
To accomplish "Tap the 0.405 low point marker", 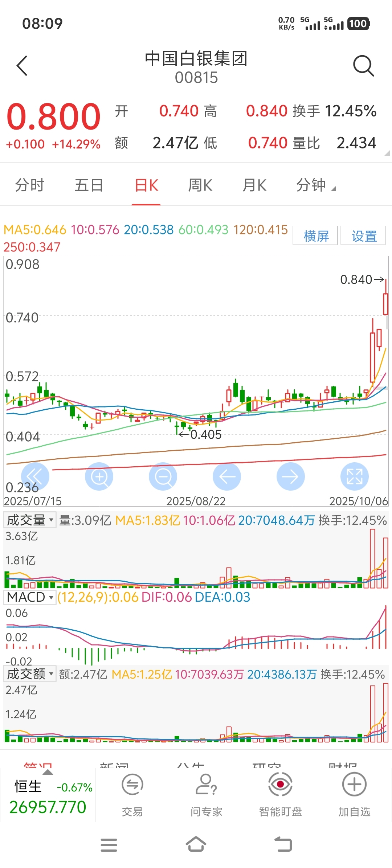I will 200,434.
